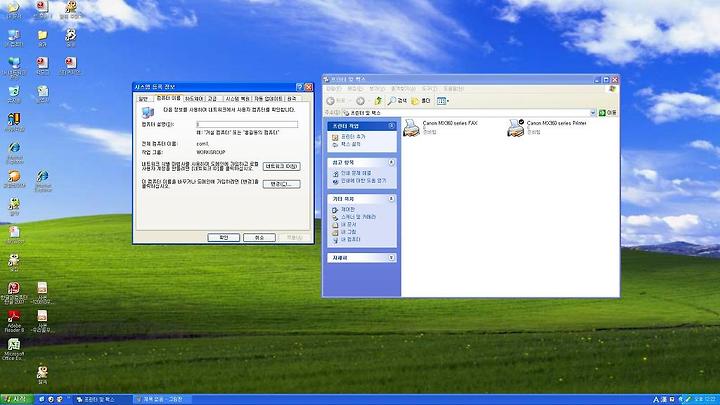This screenshot has width=720, height=405.
Task: Switch to General tab in System Properties
Action: pos(143,99)
